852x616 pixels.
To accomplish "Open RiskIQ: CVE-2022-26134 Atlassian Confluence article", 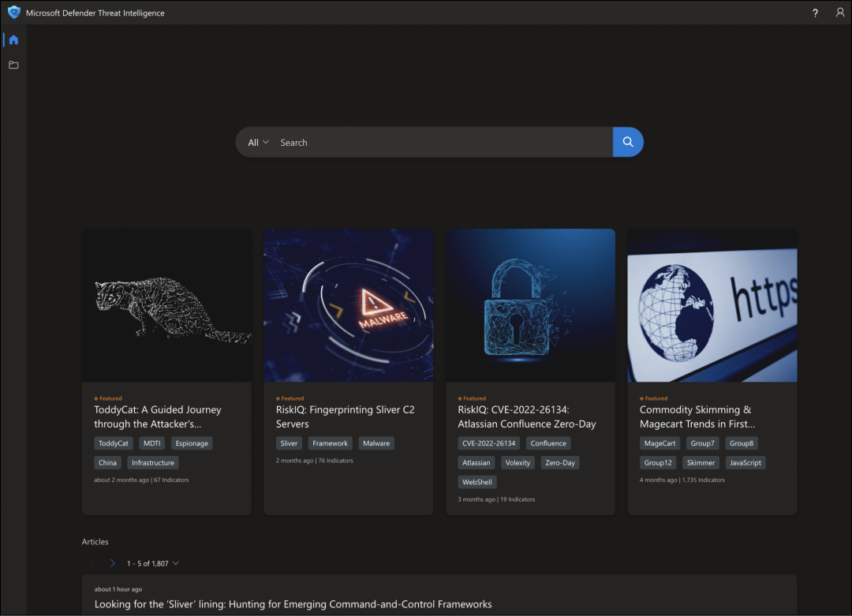I will 526,416.
